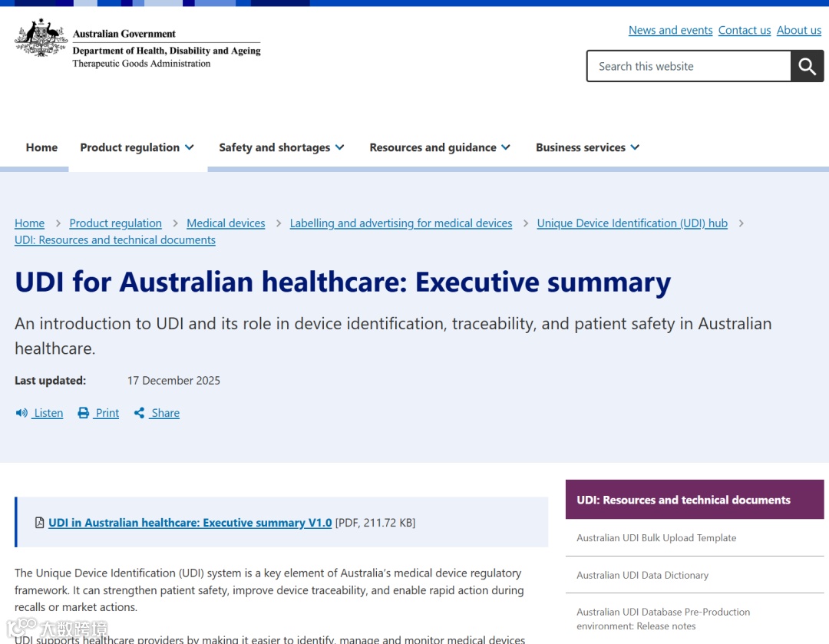Image resolution: width=829 pixels, height=644 pixels.
Task: Open Unique Device Identification (UDI) hub breadcrumb
Action: [x=632, y=223]
